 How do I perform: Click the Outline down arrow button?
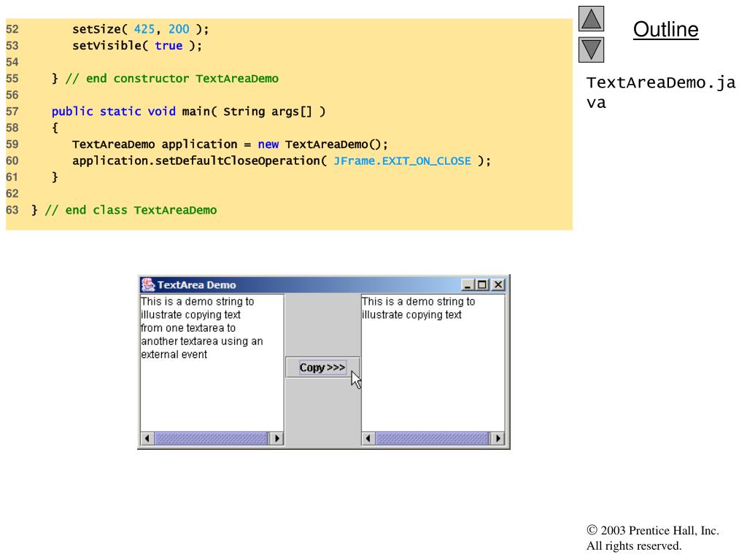(591, 50)
